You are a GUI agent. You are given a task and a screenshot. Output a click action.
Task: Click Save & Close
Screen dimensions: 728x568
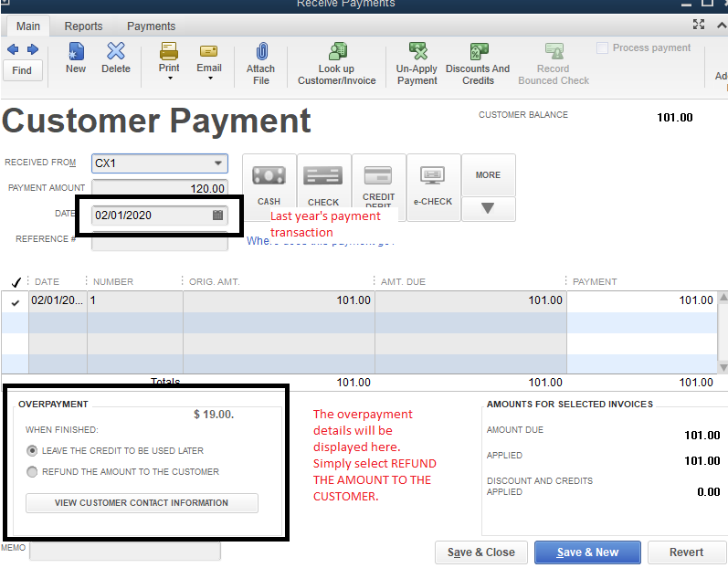click(x=481, y=552)
